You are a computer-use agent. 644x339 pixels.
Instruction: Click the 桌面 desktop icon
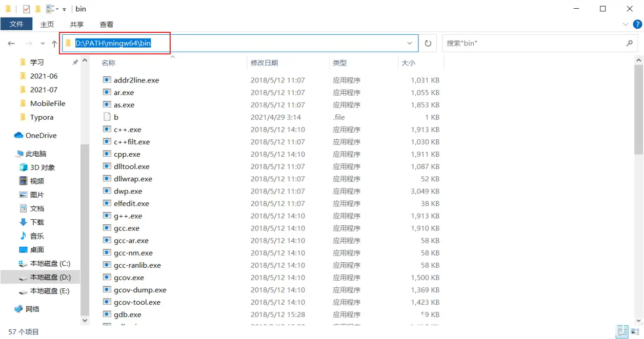[x=23, y=250]
